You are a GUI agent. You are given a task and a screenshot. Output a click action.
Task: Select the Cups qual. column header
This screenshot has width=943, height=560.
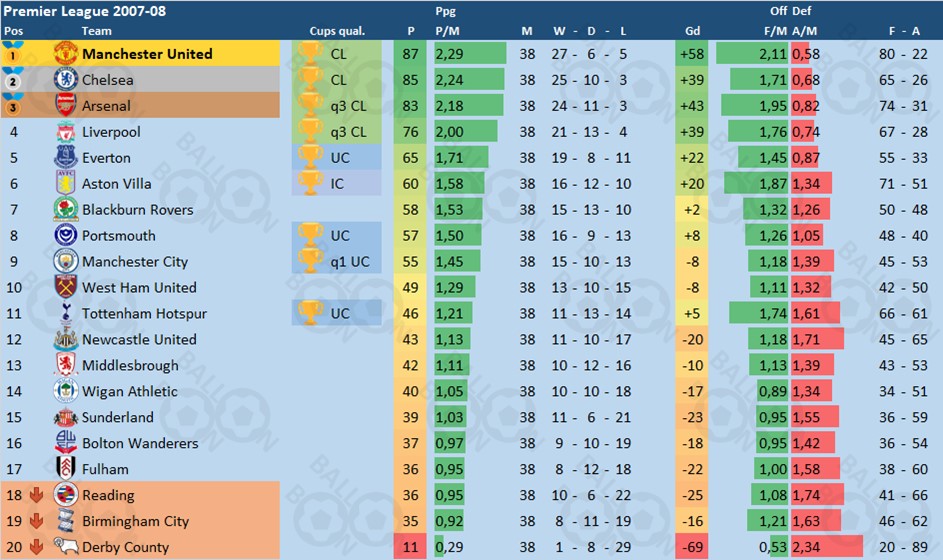(x=337, y=31)
